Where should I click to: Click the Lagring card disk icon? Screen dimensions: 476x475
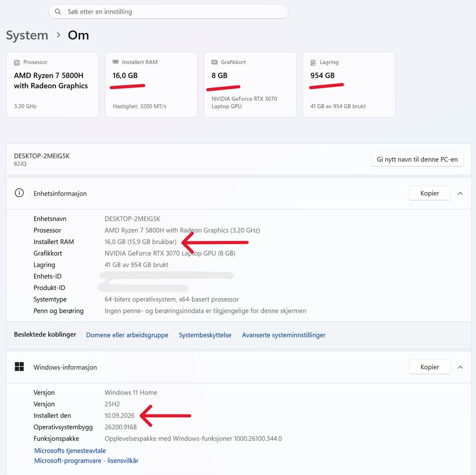click(x=313, y=63)
